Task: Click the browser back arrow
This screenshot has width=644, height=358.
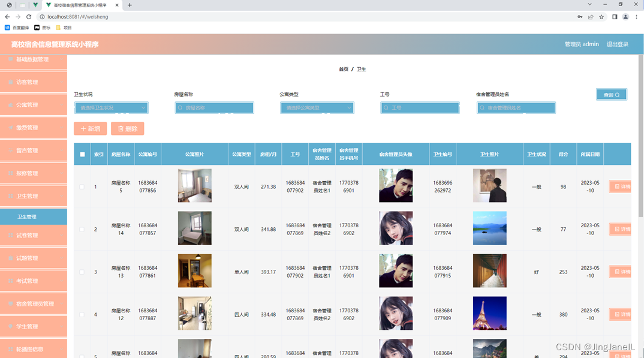Action: pos(7,17)
